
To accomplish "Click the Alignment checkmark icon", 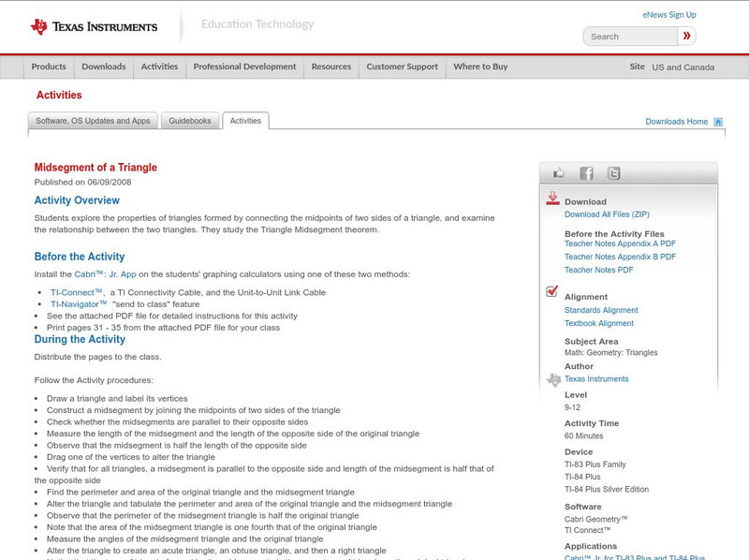I will click(551, 291).
